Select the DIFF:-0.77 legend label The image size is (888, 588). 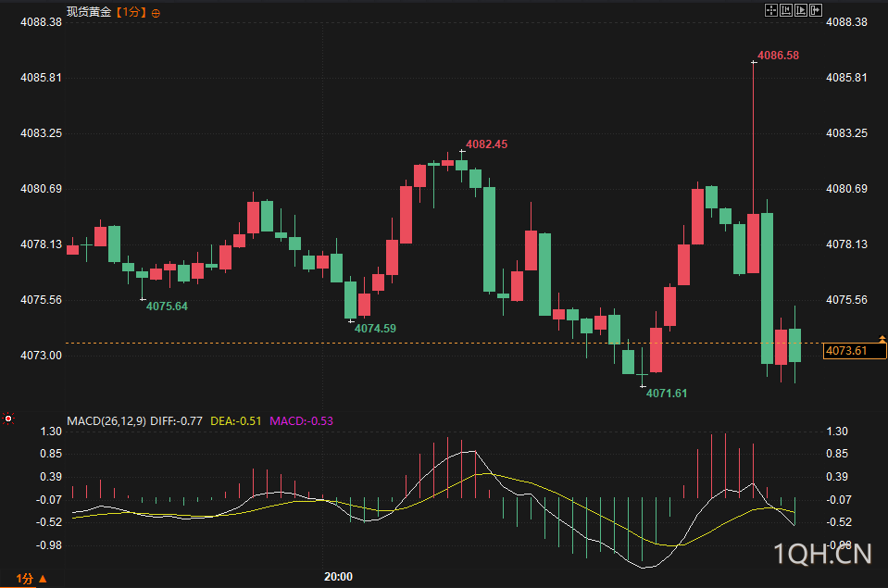click(x=176, y=421)
